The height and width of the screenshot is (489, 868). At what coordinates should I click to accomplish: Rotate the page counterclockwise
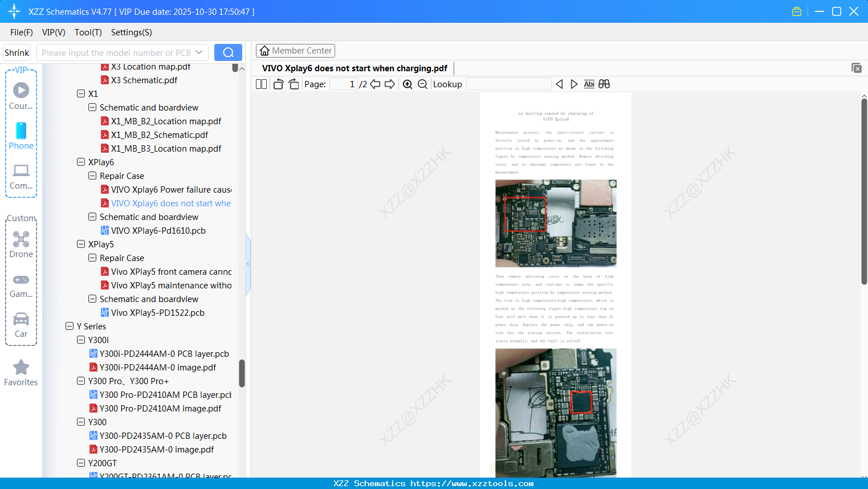pos(278,84)
